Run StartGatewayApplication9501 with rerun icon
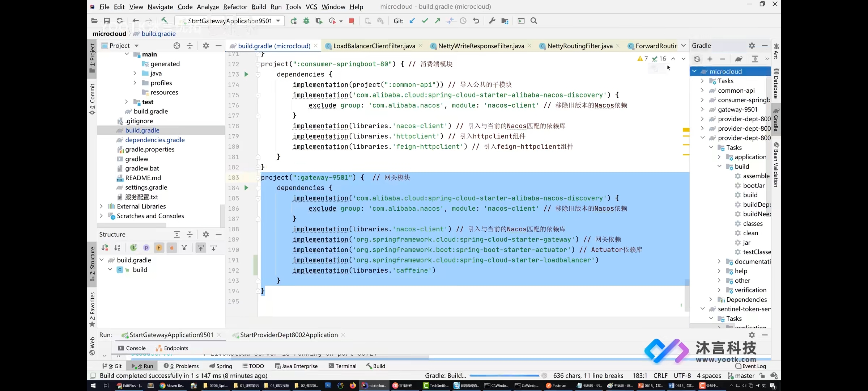This screenshot has height=391, width=868. tap(294, 21)
